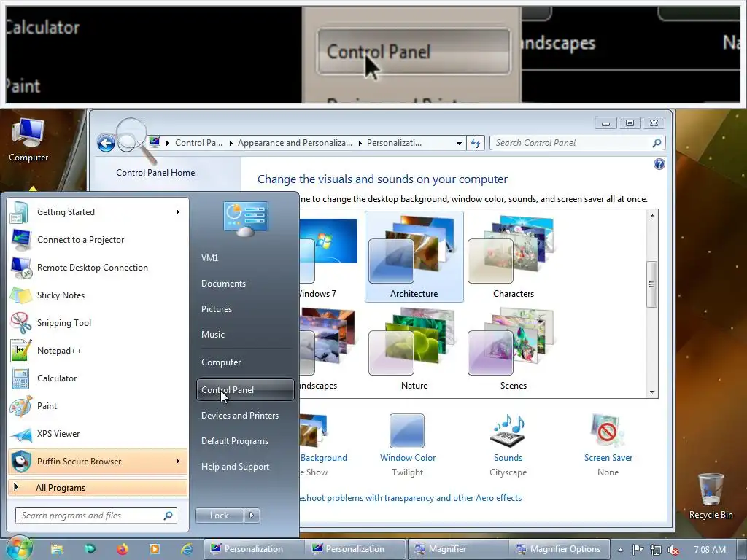Screen dimensions: 747x560
Task: Click the Window Color link
Action: (x=407, y=458)
